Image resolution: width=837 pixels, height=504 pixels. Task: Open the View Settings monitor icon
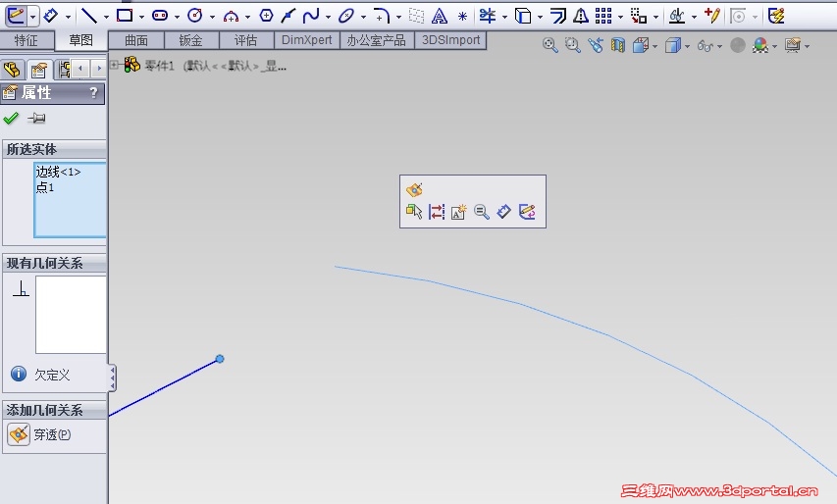pos(793,46)
